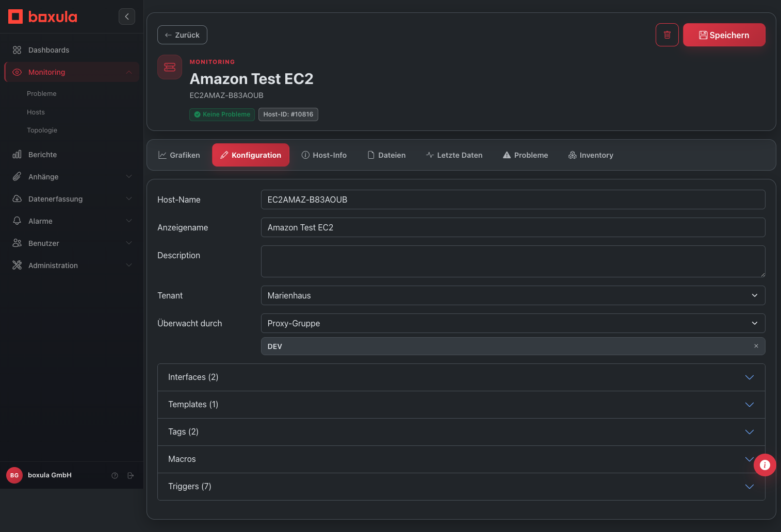
Task: Switch to the Dateien tab
Action: 386,155
